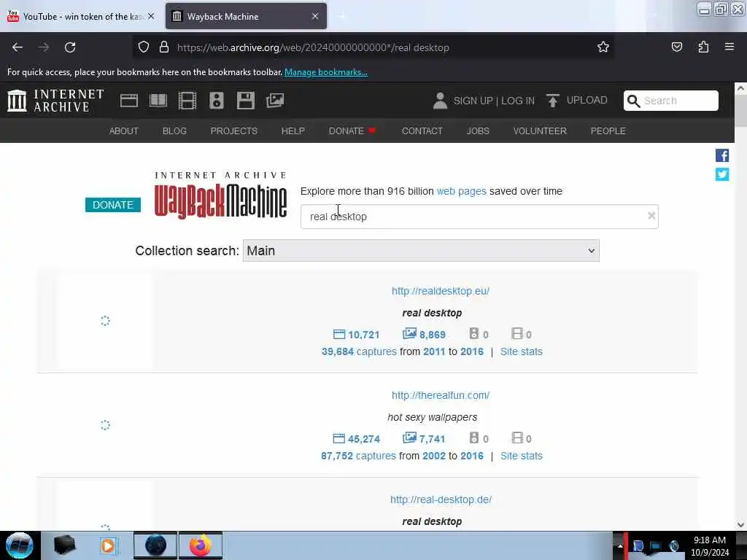
Task: Click the browser URL address bar
Action: 374,47
